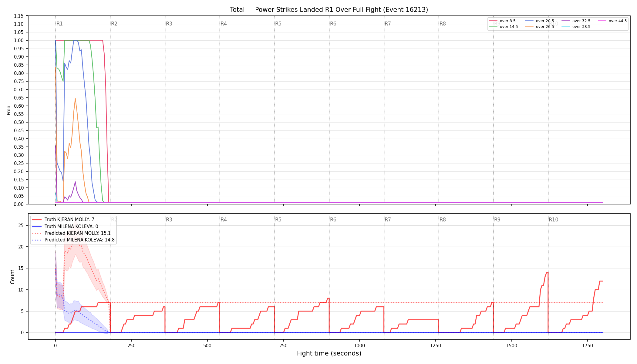
Task: Select the 'over 20.5' legend label
Action: 545,21
